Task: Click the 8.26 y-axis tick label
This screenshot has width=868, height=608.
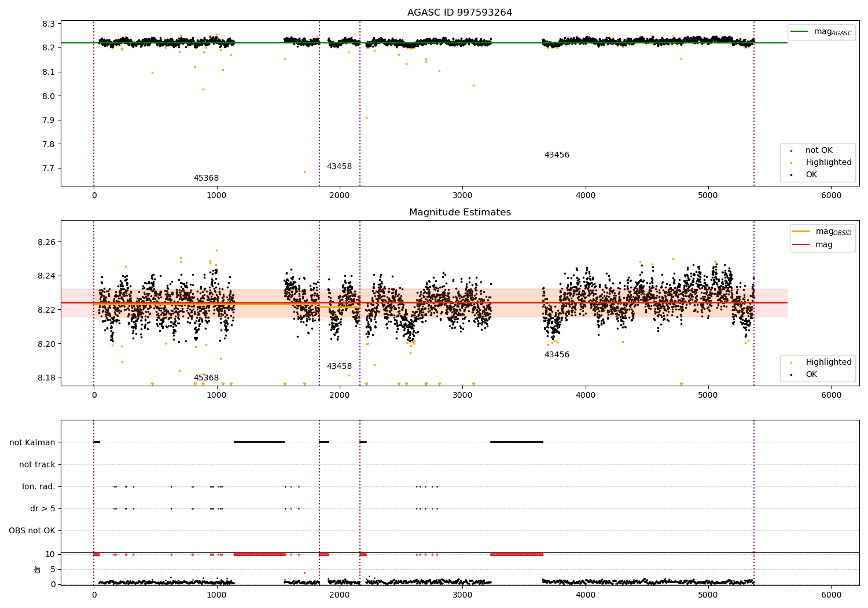Action: click(x=46, y=242)
